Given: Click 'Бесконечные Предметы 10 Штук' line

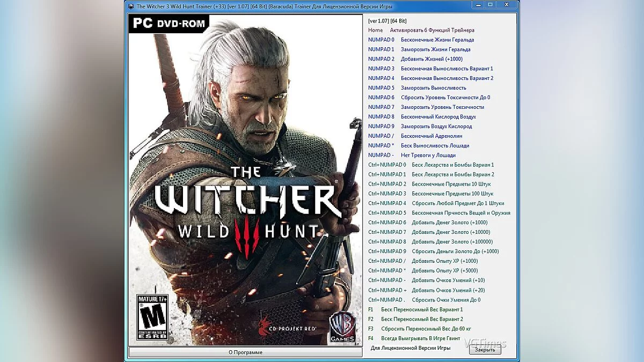Looking at the screenshot, I should [x=451, y=184].
